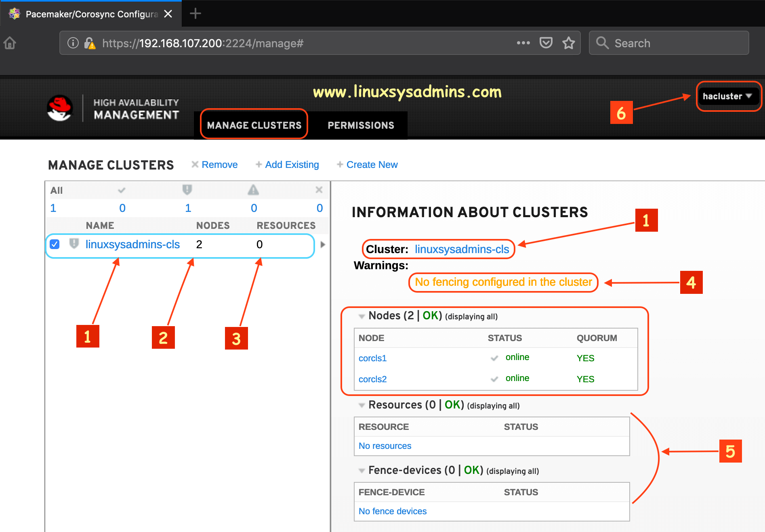Open the corcls1 node link

pyautogui.click(x=372, y=358)
